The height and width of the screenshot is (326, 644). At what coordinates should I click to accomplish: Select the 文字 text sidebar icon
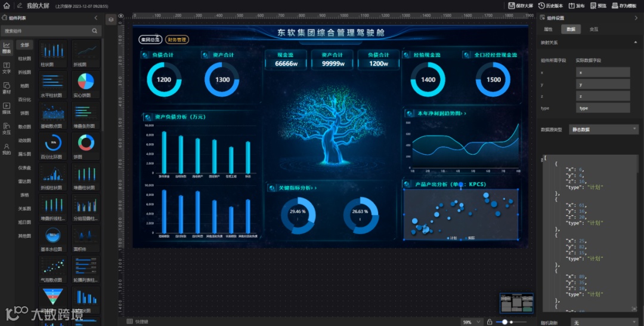click(x=7, y=68)
